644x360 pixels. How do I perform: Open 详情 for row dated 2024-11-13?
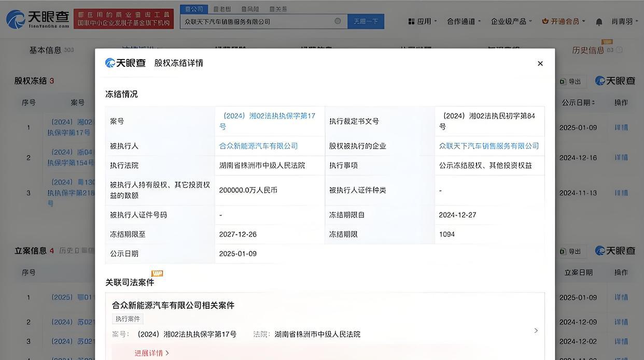pyautogui.click(x=621, y=193)
